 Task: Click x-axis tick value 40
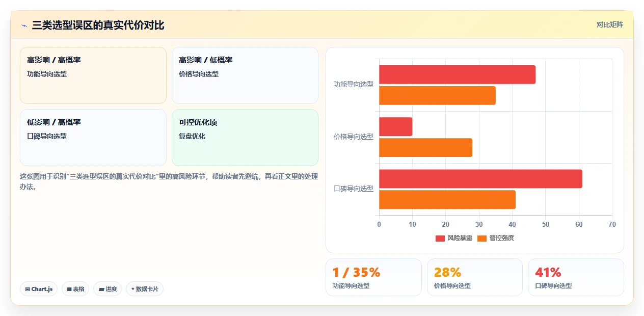512,224
